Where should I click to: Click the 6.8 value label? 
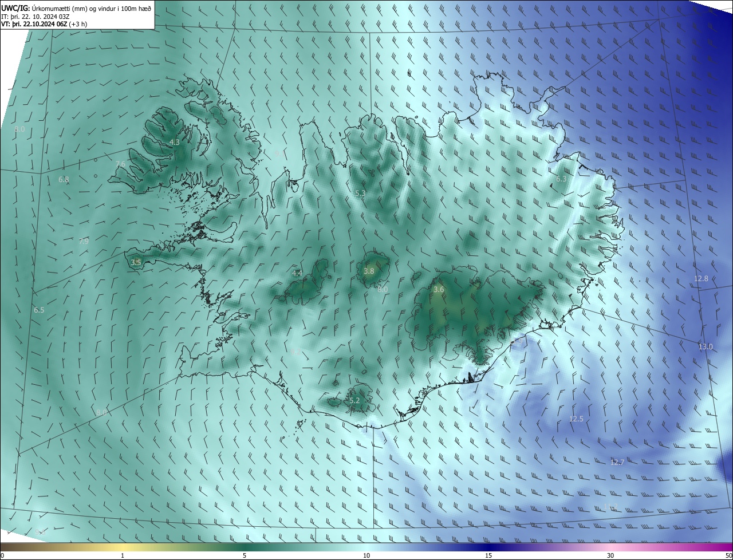click(x=64, y=179)
